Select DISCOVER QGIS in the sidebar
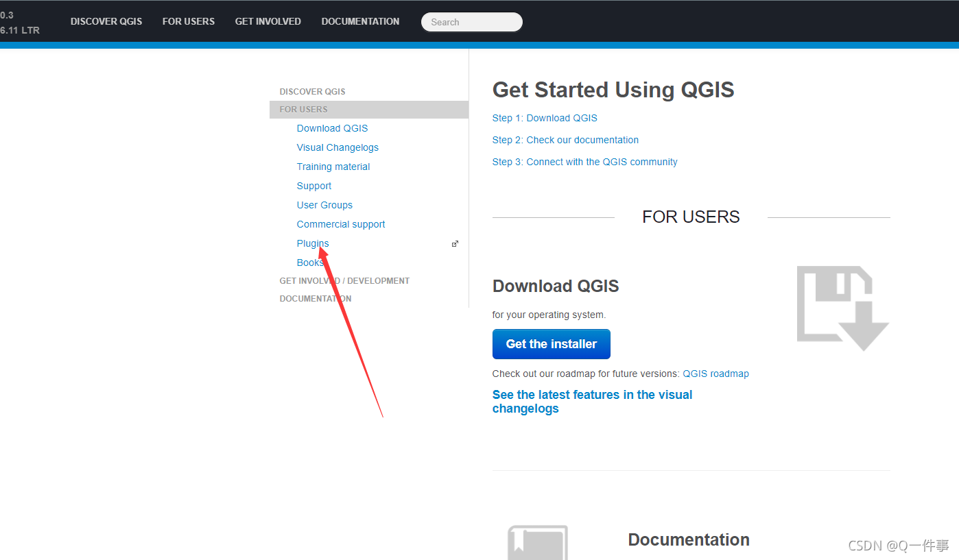 [x=313, y=91]
